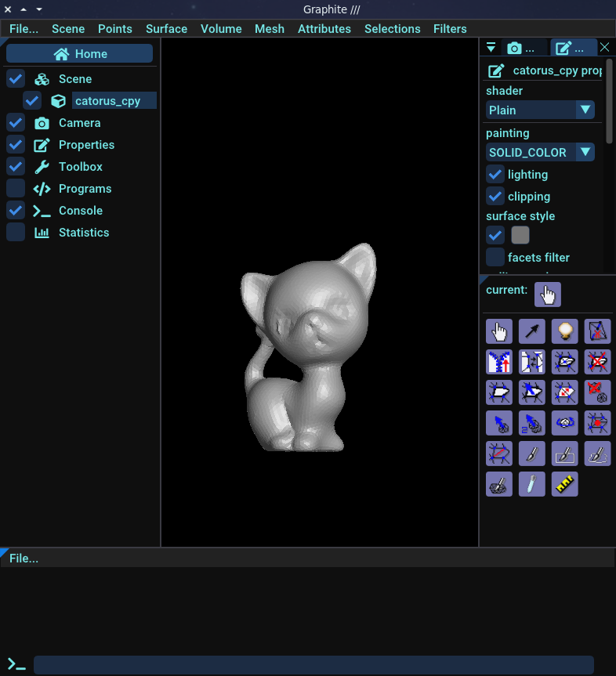The image size is (616, 676).
Task: Select the paintbrush on connected component tool
Action: (x=499, y=485)
